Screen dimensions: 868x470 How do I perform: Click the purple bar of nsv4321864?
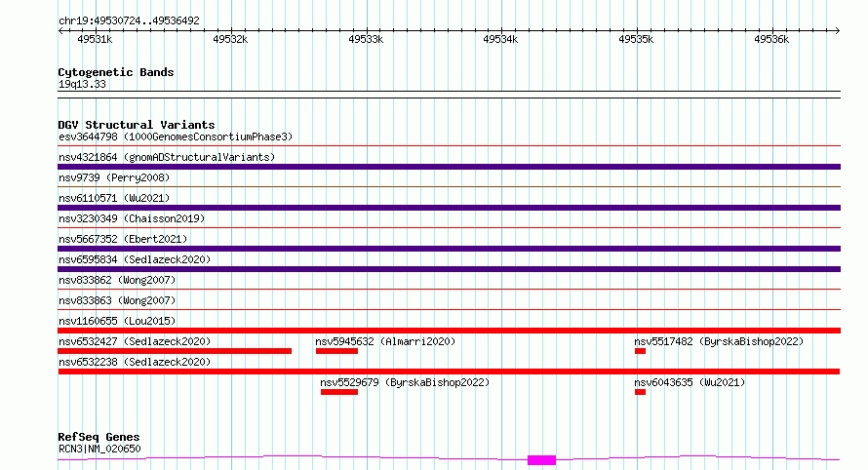click(449, 167)
